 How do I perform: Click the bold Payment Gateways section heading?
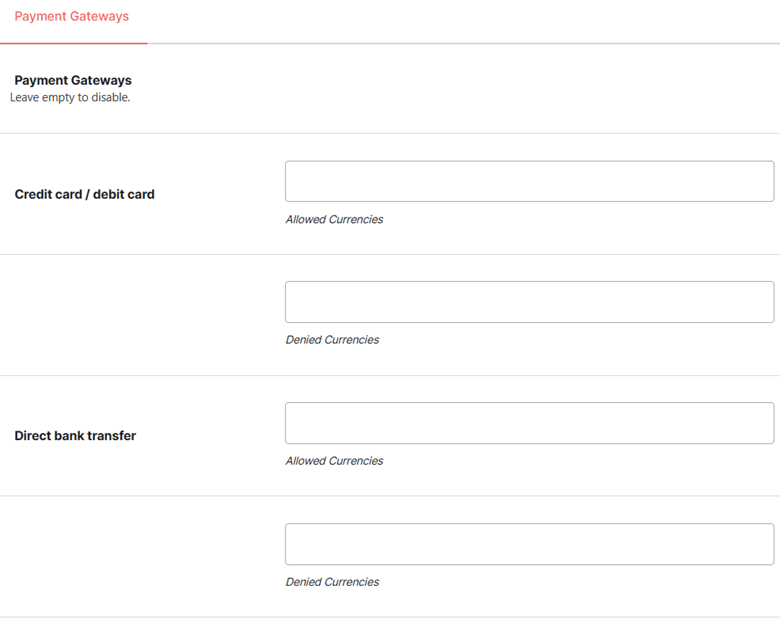(73, 80)
